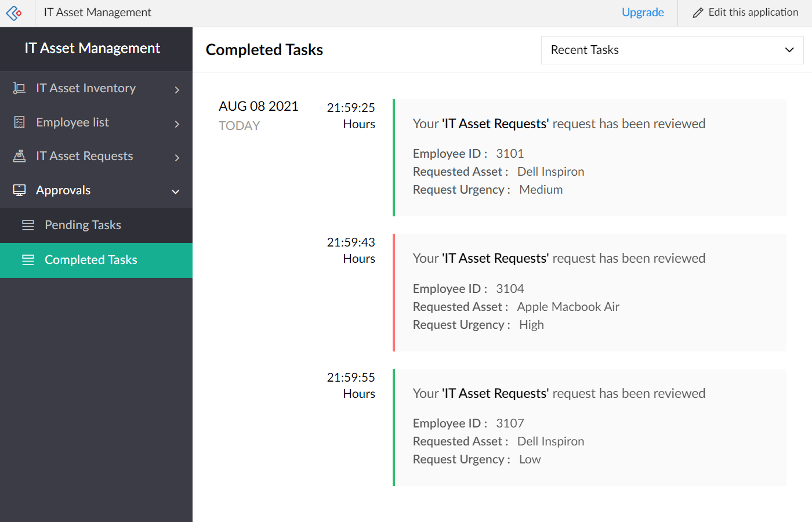
Task: Collapse the Approvals section
Action: point(175,191)
